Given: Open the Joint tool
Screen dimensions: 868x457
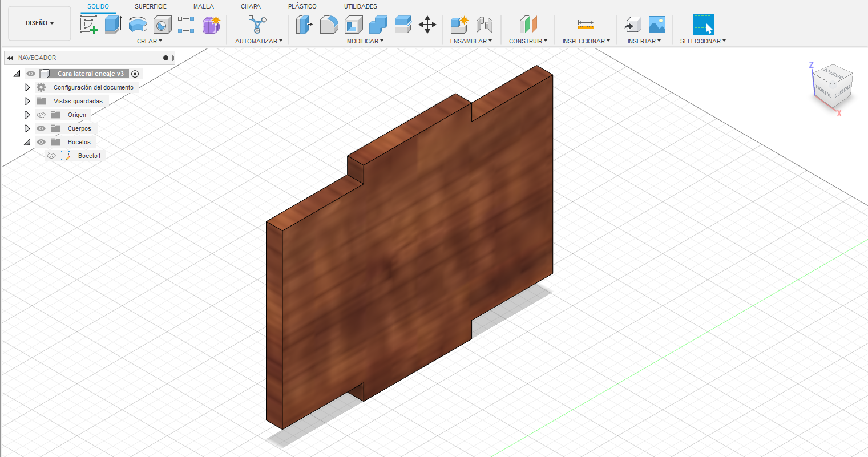Looking at the screenshot, I should [x=484, y=25].
